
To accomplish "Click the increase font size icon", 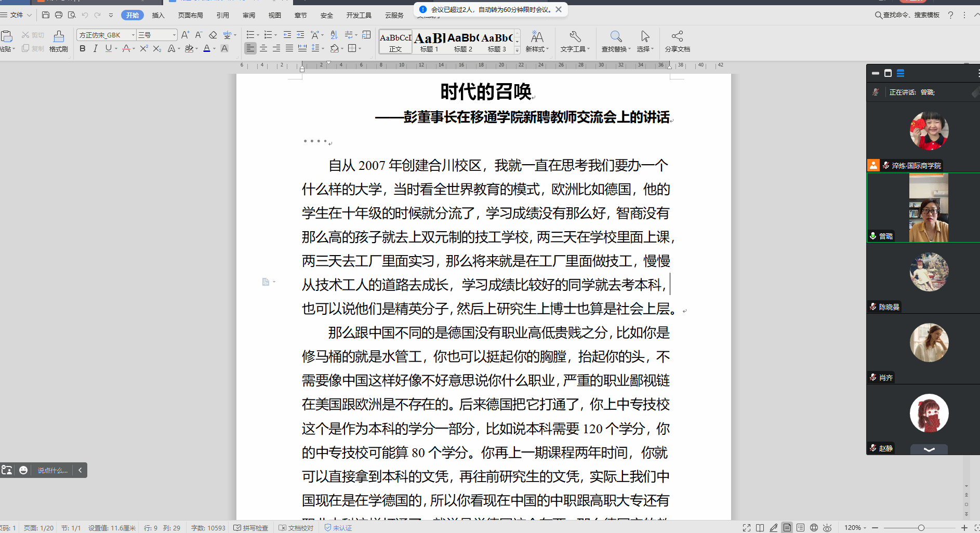I will click(x=185, y=35).
